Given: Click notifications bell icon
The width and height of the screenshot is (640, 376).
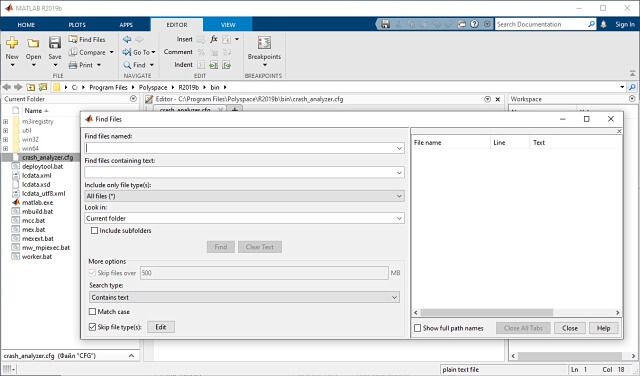Looking at the screenshot, I should 603,24.
